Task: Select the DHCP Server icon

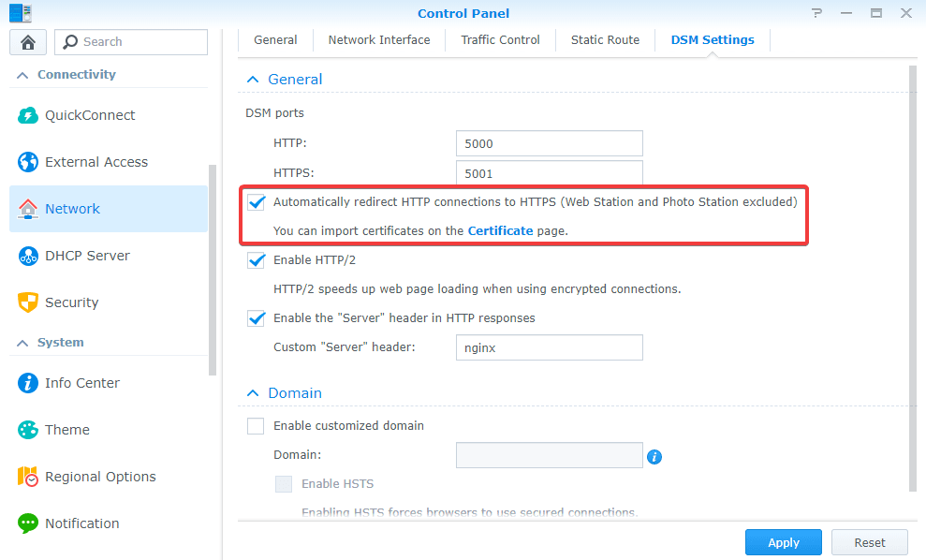Action: coord(28,256)
